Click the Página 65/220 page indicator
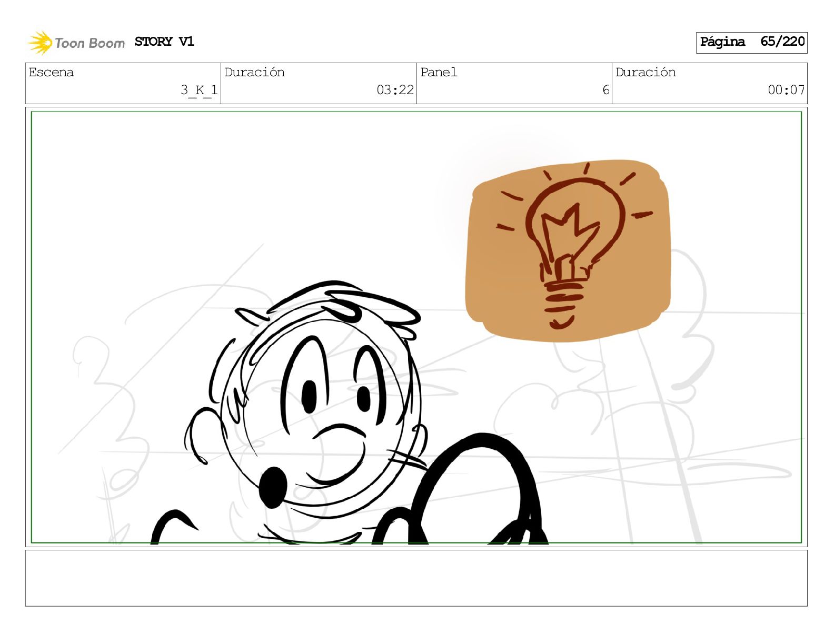 (751, 42)
